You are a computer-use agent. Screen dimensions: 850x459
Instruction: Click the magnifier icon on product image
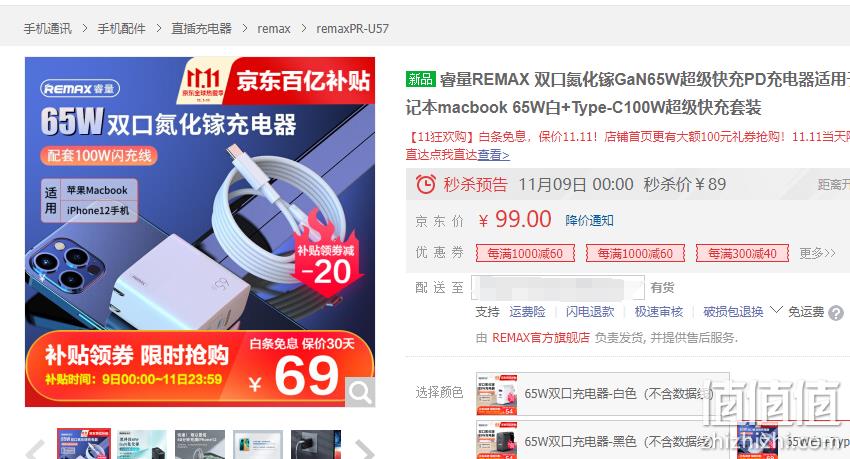coord(360,391)
